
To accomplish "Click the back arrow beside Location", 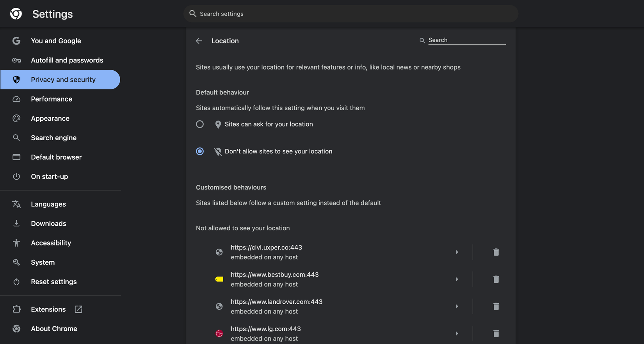I will pos(199,41).
